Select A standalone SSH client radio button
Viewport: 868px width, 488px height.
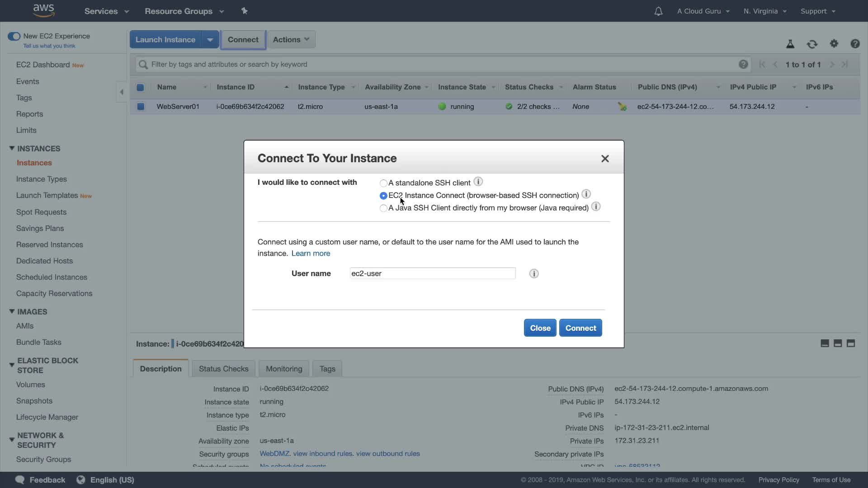383,183
